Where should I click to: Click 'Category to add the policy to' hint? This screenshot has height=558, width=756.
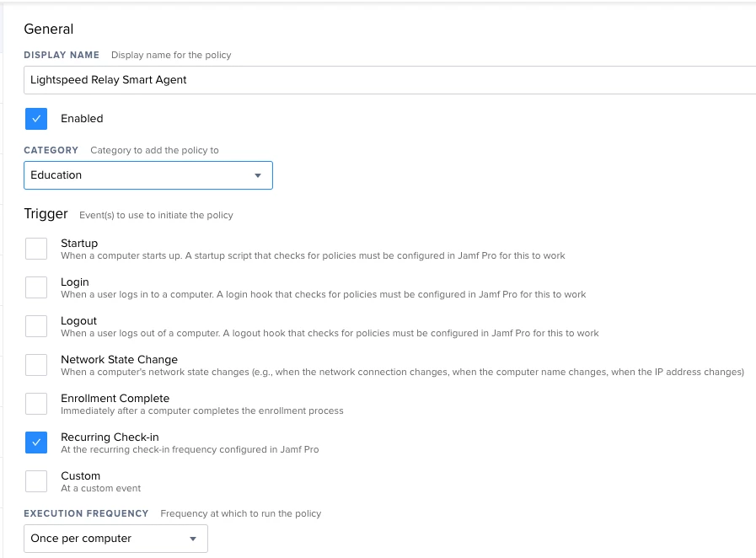[x=154, y=151]
